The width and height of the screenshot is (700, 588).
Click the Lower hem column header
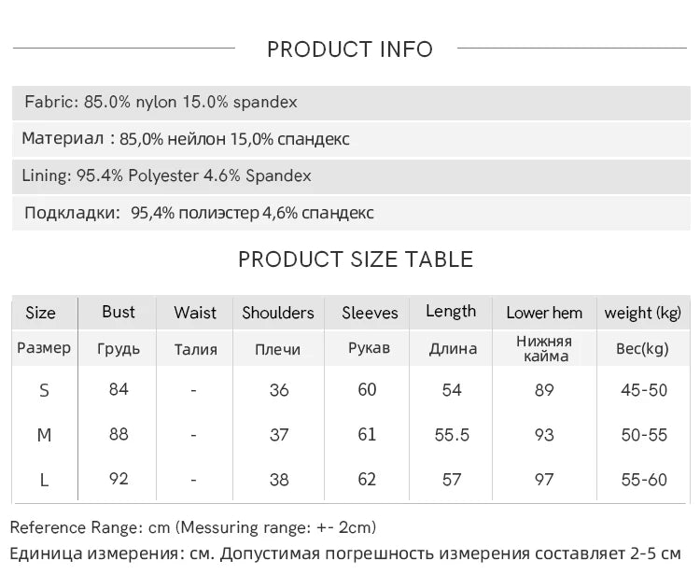(544, 313)
